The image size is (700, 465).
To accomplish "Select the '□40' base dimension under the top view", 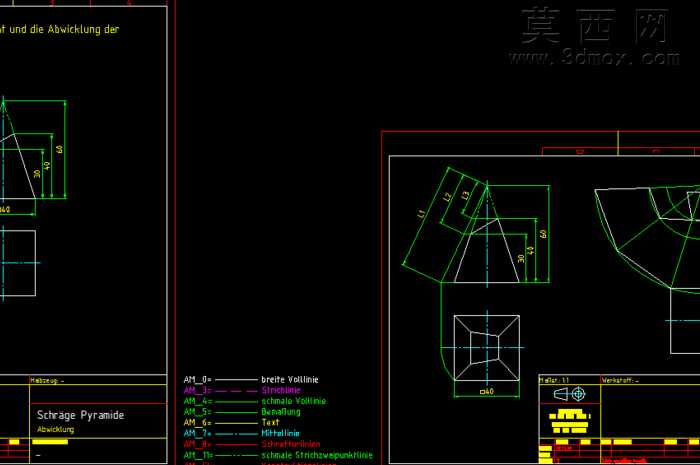I will [x=487, y=391].
